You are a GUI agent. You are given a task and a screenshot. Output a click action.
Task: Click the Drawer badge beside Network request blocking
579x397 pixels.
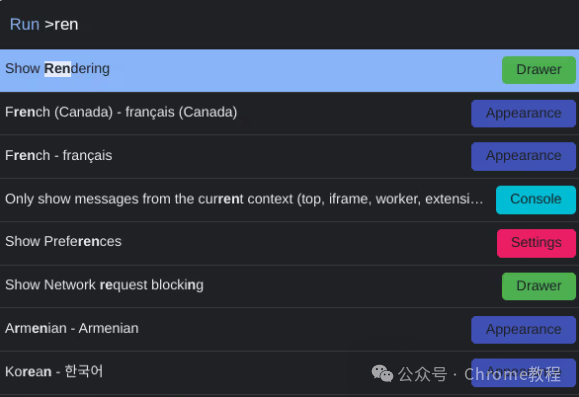(539, 286)
